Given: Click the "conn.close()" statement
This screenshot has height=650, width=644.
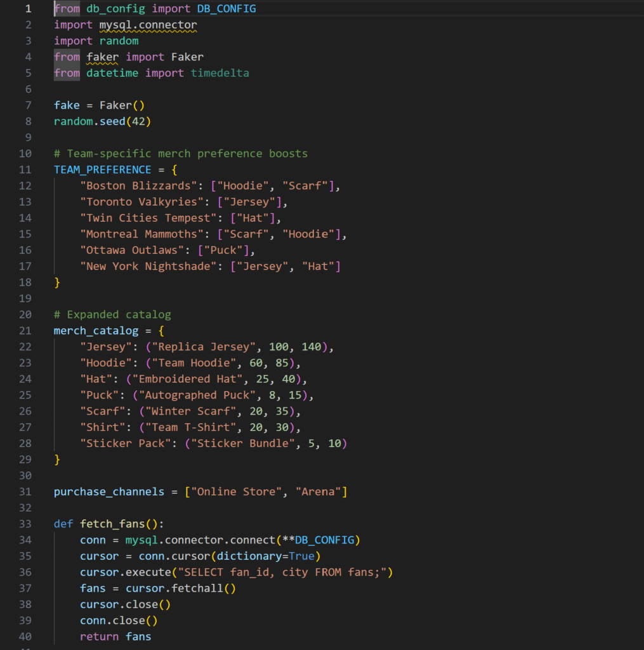Looking at the screenshot, I should coord(119,621).
